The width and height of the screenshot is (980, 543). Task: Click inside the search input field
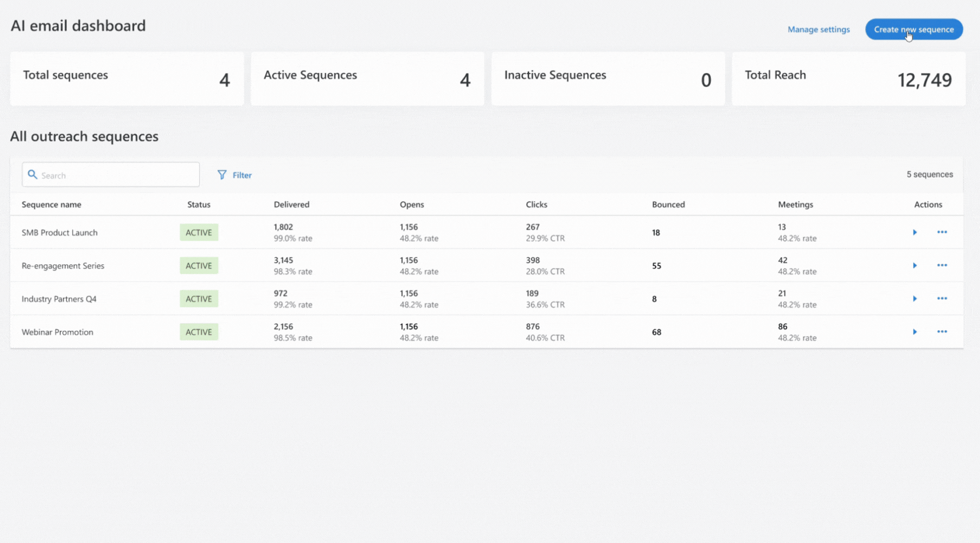coord(113,174)
